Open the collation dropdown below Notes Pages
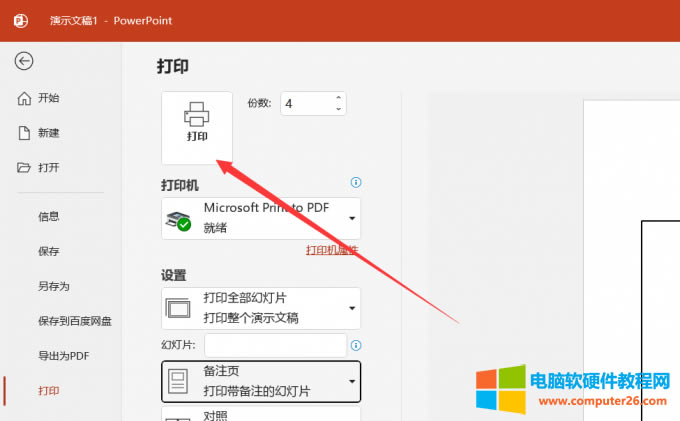 (260, 413)
